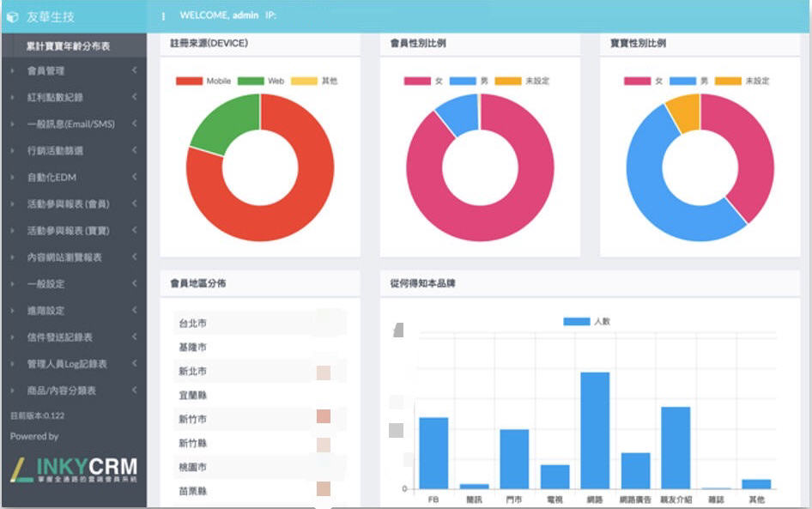This screenshot has width=812, height=509.
Task: Open 累計寶寶年齡分布表 sidebar item
Action: [74, 45]
